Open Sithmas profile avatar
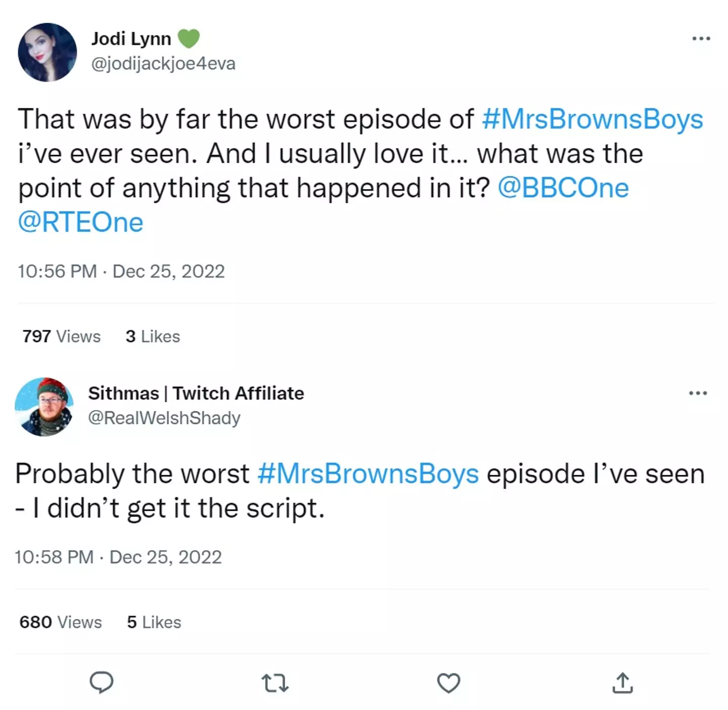 44,407
